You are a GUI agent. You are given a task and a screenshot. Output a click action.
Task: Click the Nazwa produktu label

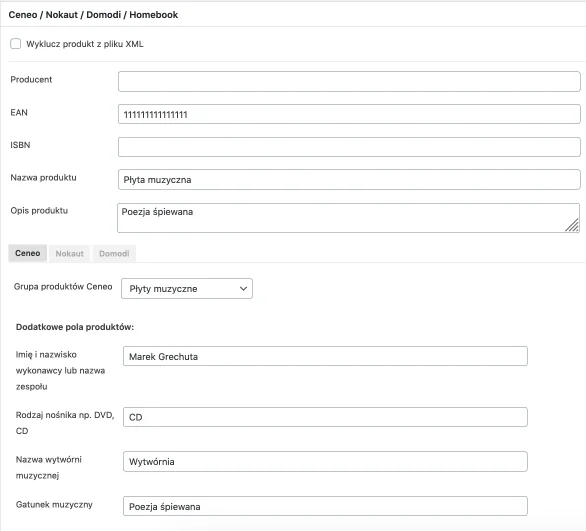point(43,177)
